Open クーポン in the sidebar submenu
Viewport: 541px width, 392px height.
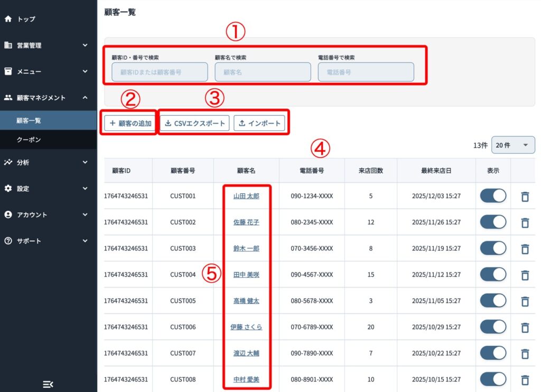tap(29, 140)
